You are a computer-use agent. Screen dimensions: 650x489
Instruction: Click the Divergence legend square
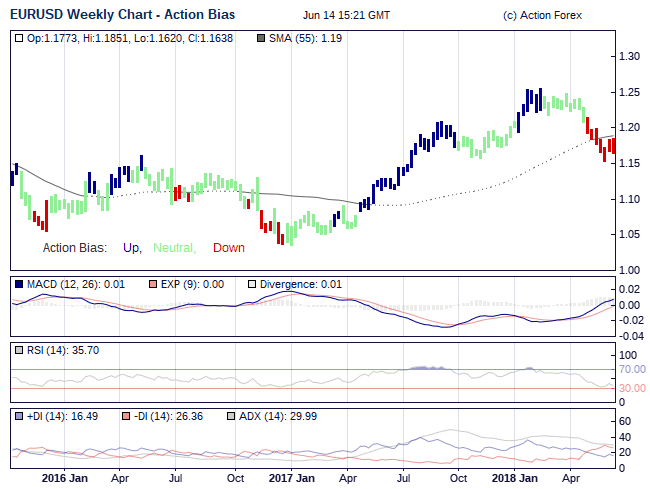pyautogui.click(x=252, y=284)
